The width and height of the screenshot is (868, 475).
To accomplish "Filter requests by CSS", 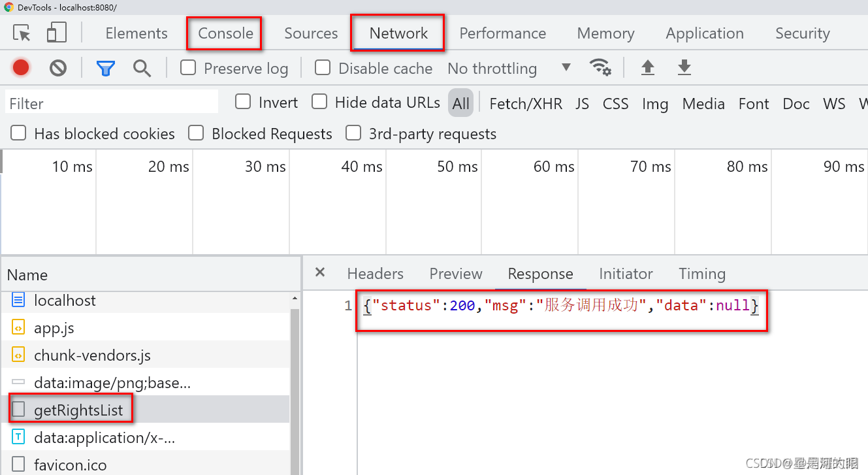I will point(615,103).
